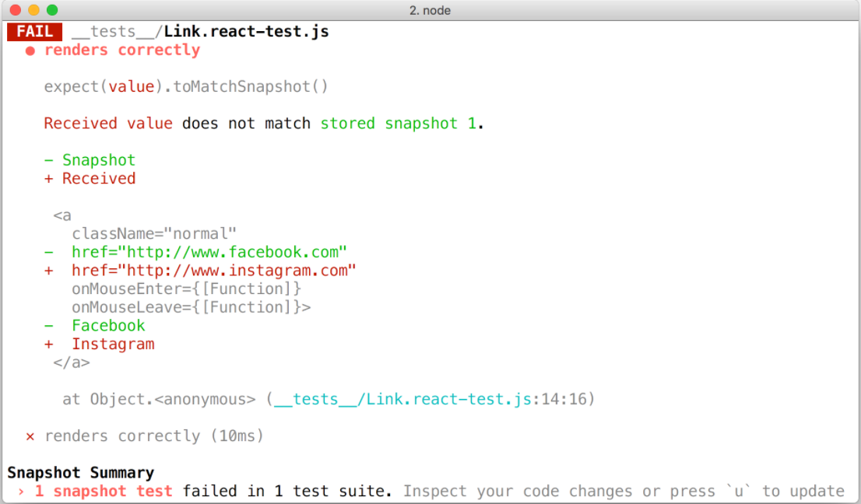Viewport: 861px width, 504px height.
Task: Click the green '- Snapshot' legend line
Action: [x=90, y=160]
